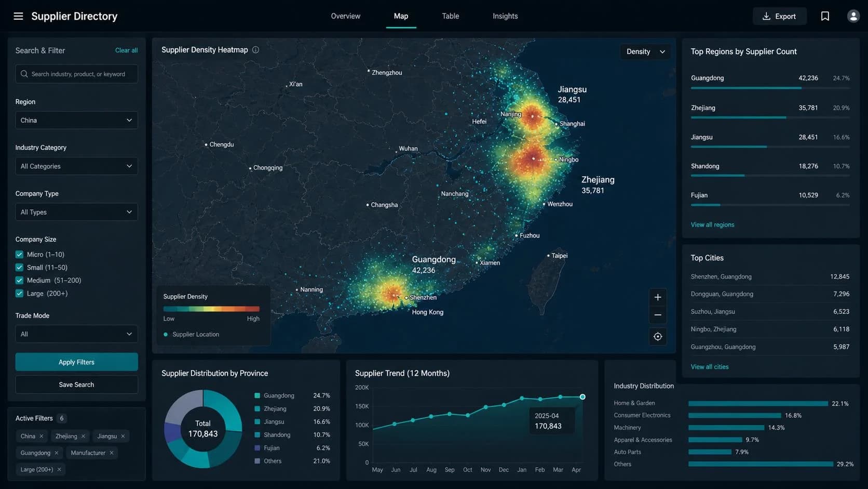Click the Ningbo map marker
Screen dimensions: 868x489
pyautogui.click(x=556, y=160)
